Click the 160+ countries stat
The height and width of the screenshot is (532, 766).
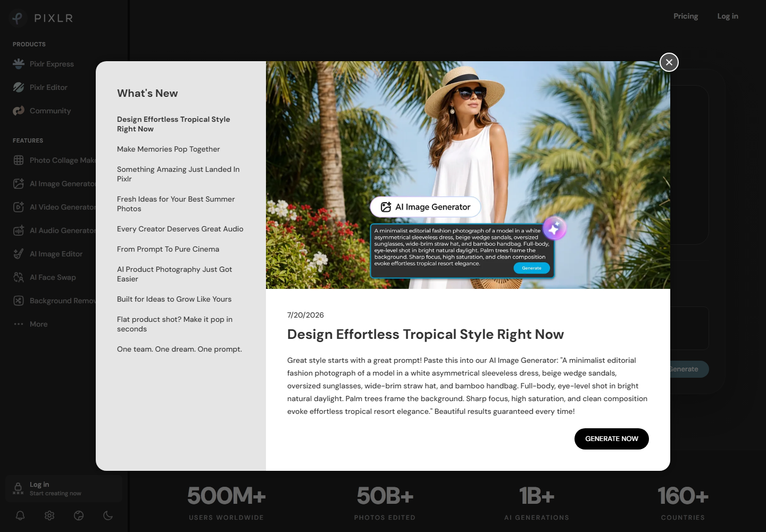tap(683, 503)
